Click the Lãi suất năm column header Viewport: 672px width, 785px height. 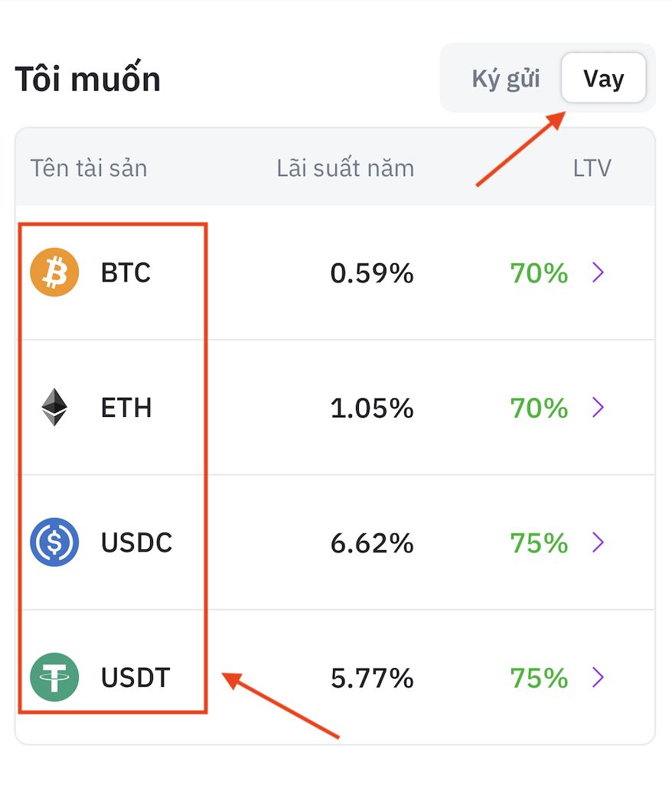(345, 168)
